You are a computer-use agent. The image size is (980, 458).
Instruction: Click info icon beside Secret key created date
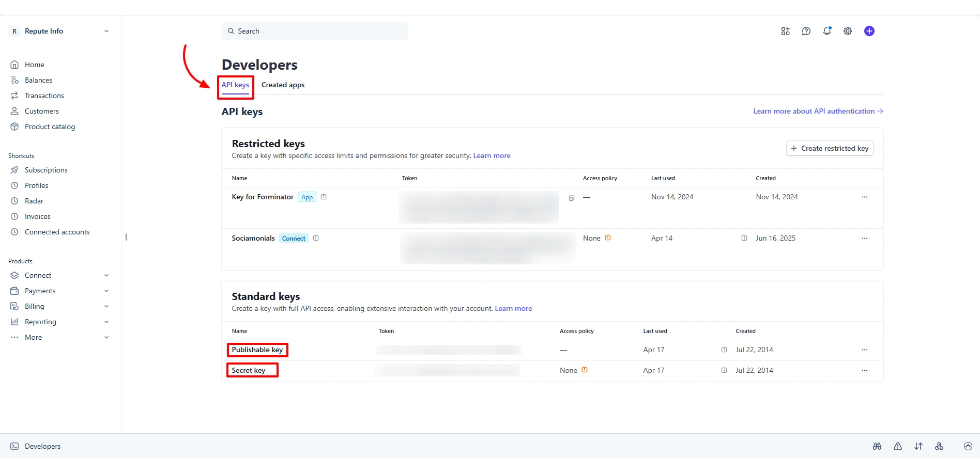724,370
